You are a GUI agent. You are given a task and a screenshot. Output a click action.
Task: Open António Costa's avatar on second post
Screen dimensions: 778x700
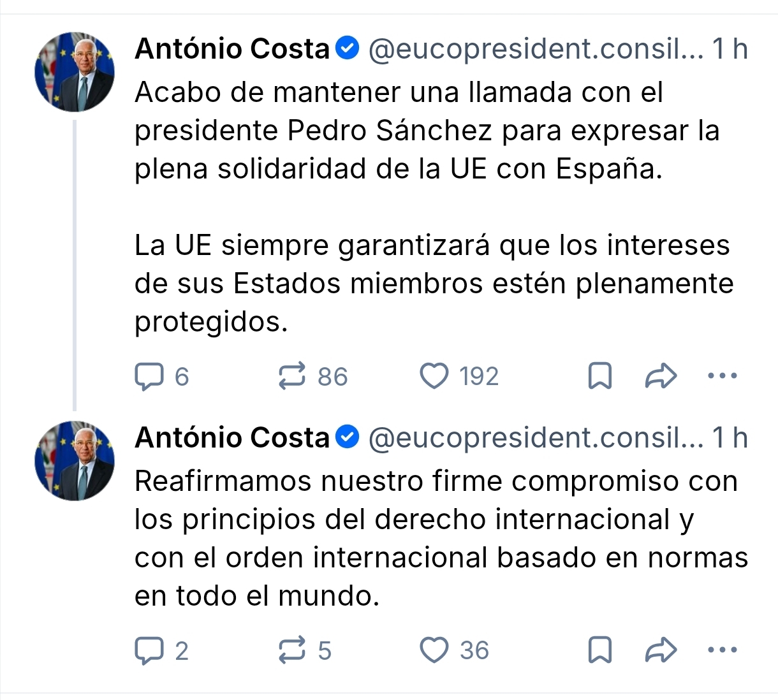tap(75, 461)
